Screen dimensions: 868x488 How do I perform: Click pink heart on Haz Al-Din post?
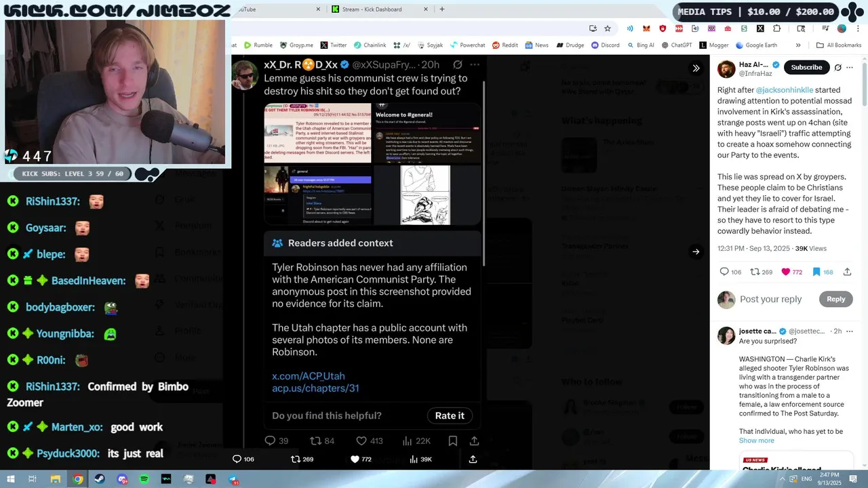pos(786,272)
